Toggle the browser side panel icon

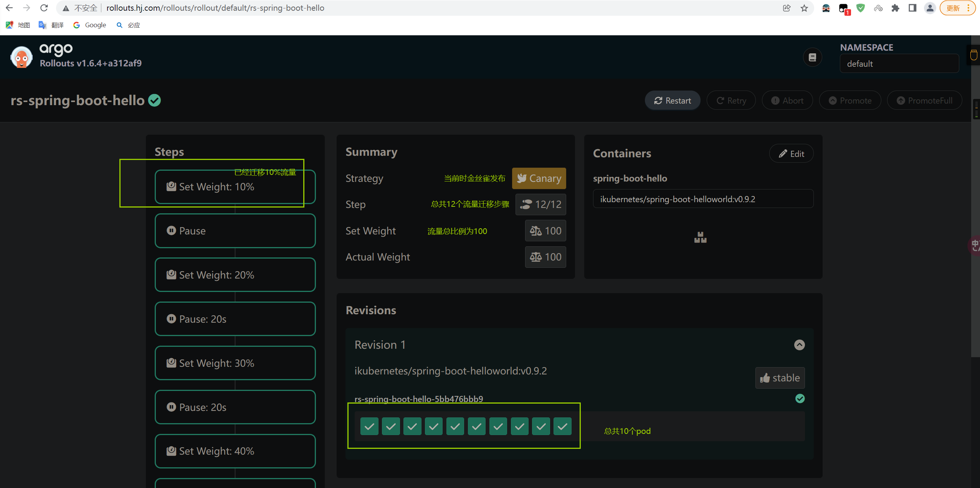(x=912, y=8)
